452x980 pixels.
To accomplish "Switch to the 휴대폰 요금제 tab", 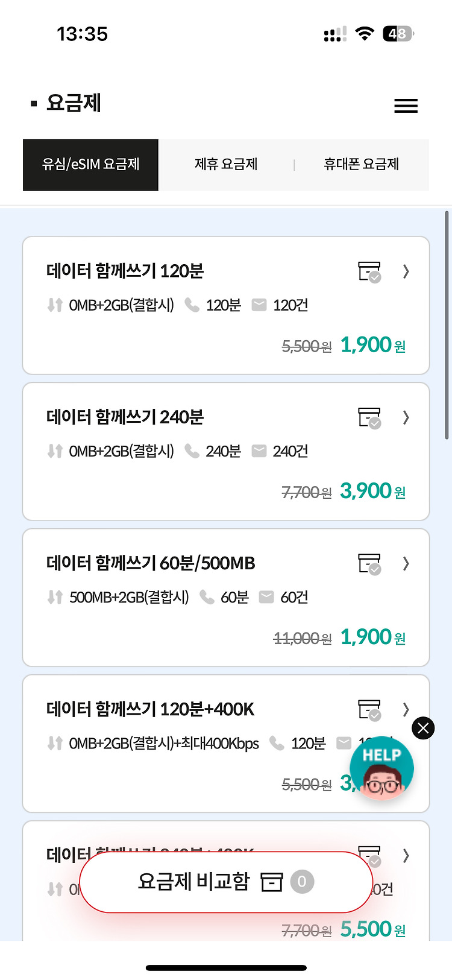I will coord(362,165).
